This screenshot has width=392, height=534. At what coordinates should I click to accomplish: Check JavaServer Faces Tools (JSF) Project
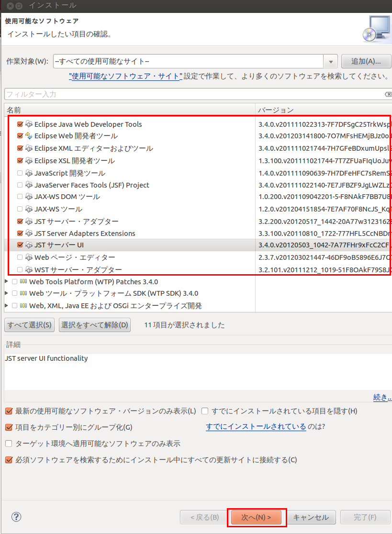20,185
